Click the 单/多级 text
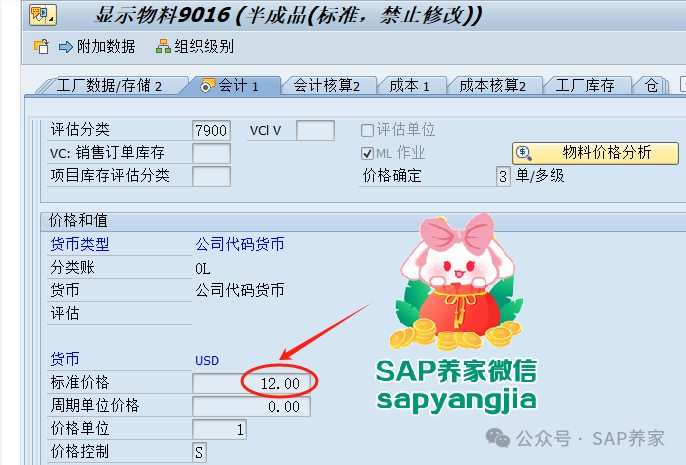This screenshot has width=686, height=465. pos(540,176)
